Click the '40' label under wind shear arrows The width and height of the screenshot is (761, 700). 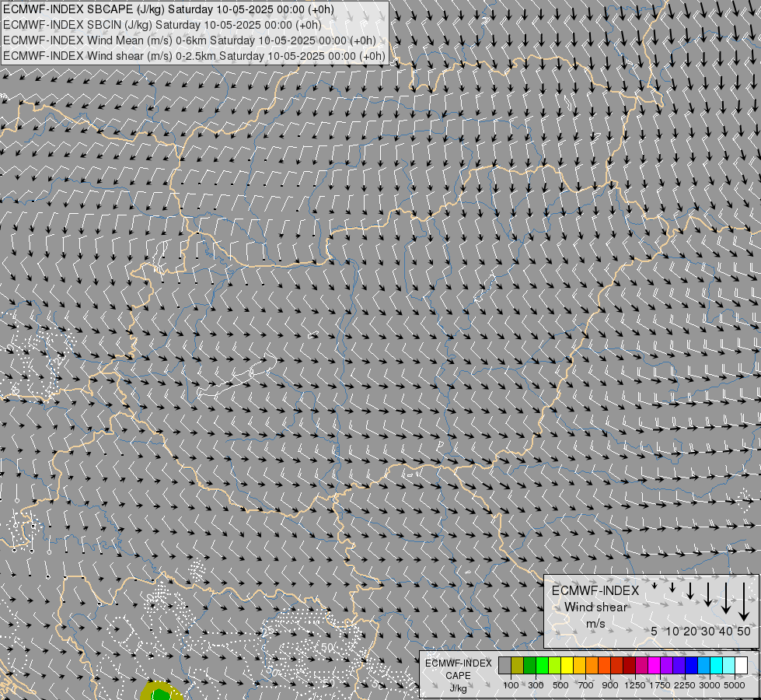pos(726,631)
